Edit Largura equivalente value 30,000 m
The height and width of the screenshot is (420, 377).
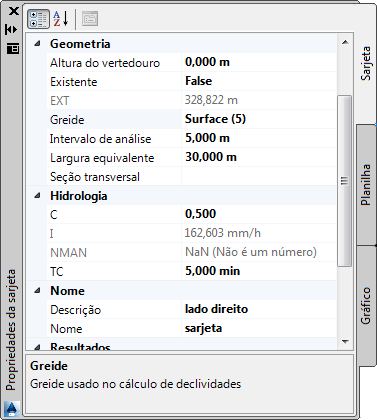tap(259, 157)
